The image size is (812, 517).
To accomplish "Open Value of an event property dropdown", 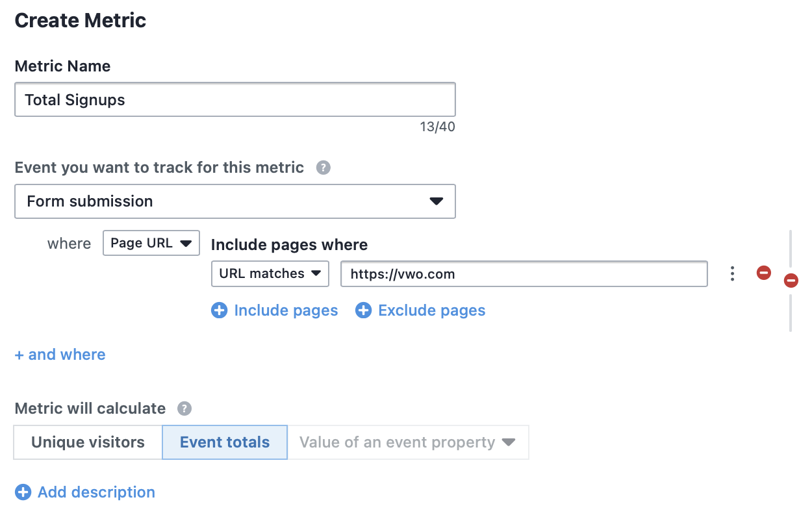I will [408, 442].
